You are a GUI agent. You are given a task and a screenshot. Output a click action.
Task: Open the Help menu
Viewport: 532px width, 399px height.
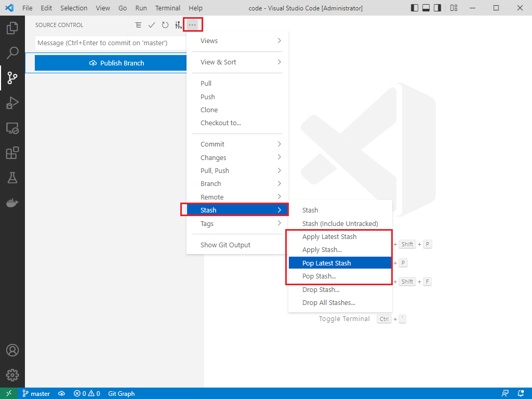pos(195,8)
